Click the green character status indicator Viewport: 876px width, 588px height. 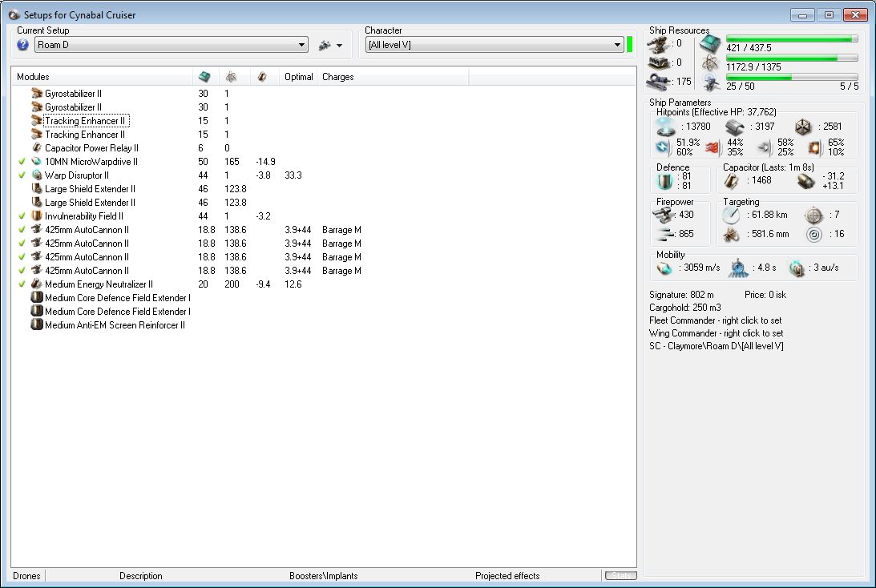630,45
